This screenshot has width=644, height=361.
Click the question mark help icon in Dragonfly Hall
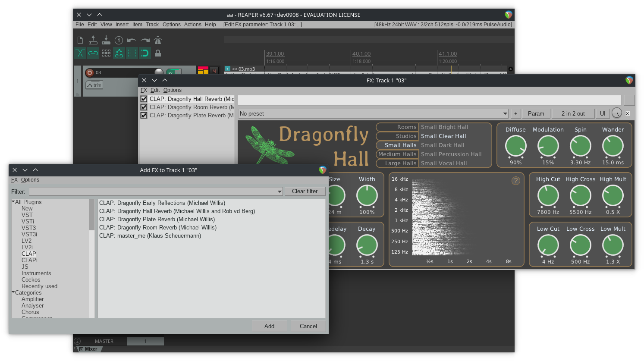pyautogui.click(x=516, y=181)
